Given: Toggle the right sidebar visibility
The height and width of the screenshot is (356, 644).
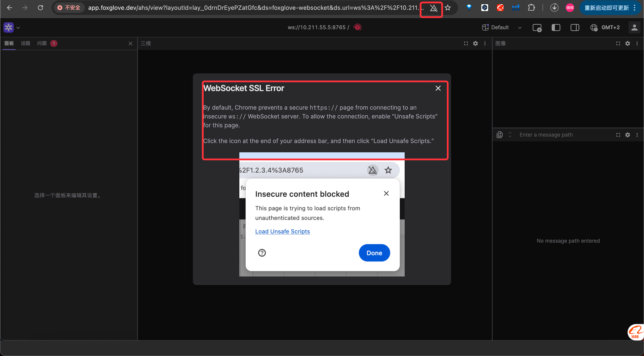Looking at the screenshot, I should 575,27.
